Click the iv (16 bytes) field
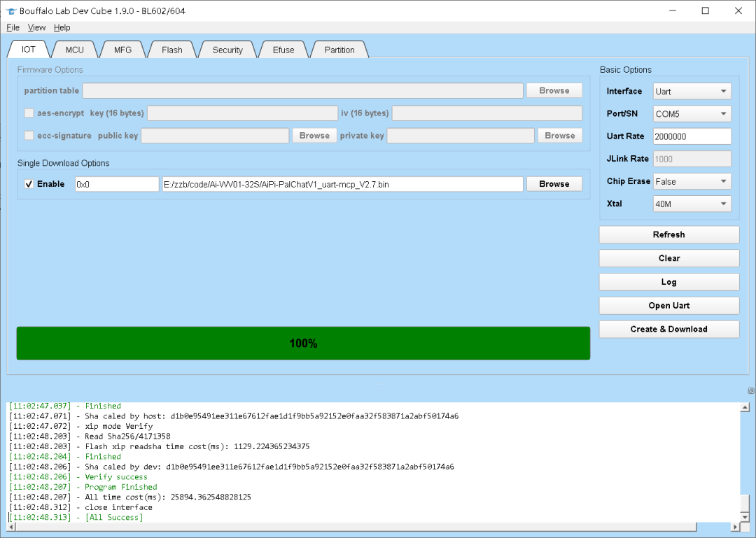This screenshot has height=538, width=756. (487, 113)
